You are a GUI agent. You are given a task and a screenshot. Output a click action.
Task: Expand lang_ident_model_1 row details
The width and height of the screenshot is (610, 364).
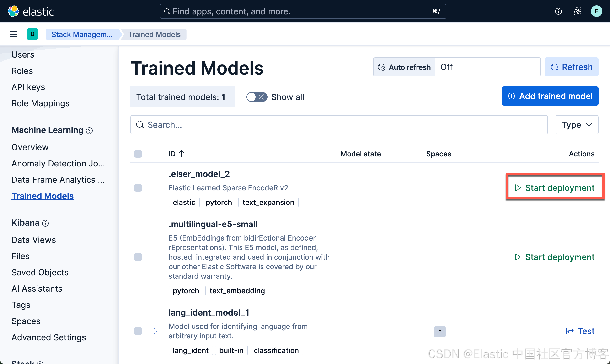[155, 331]
